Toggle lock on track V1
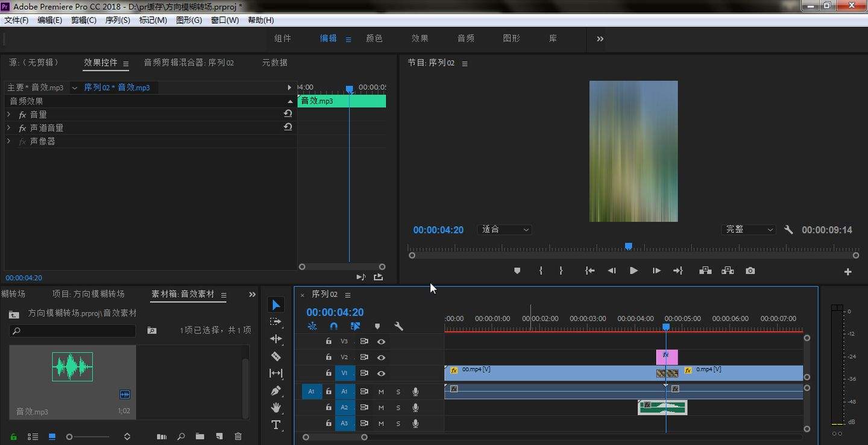The height and width of the screenshot is (445, 868). tap(329, 373)
